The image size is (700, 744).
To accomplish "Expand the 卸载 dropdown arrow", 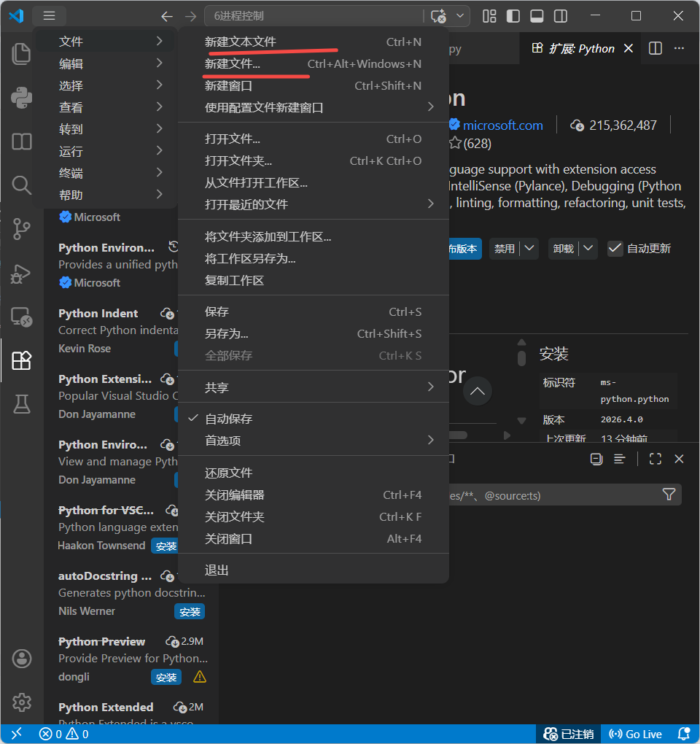I will click(588, 248).
